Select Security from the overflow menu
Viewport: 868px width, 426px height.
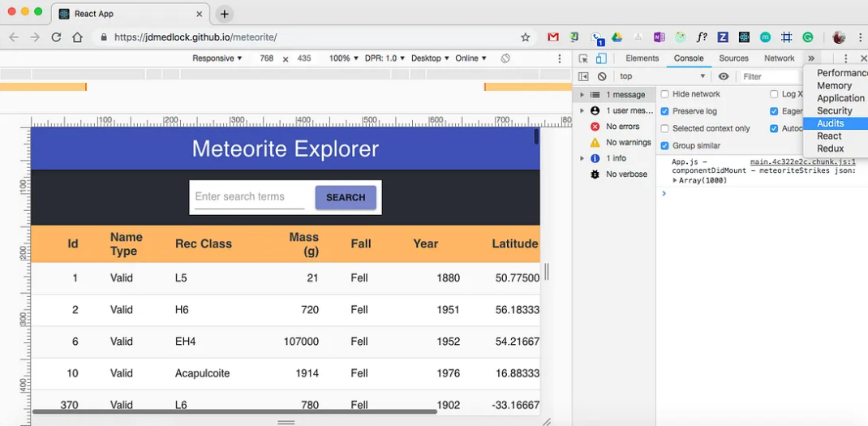(835, 111)
